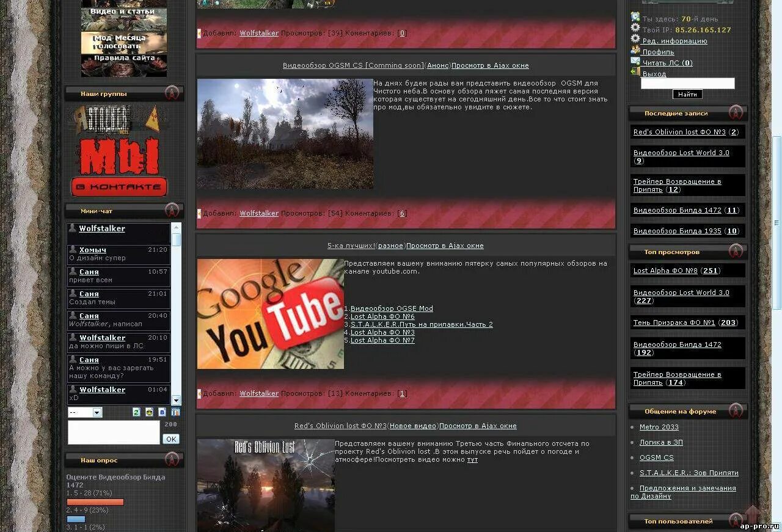Open the "Видео и статьи" menu item

coord(124,19)
